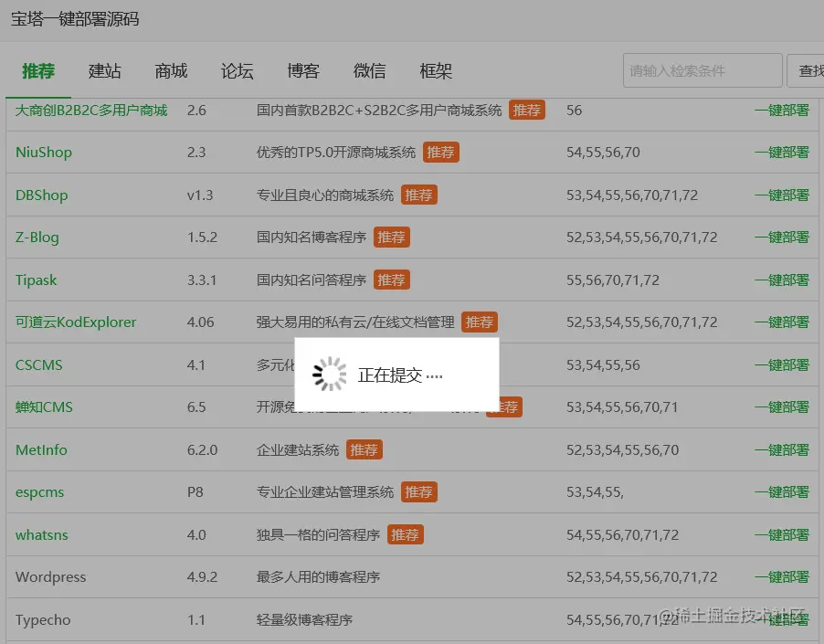Open the NiuShop name link
The width and height of the screenshot is (824, 644).
(44, 153)
